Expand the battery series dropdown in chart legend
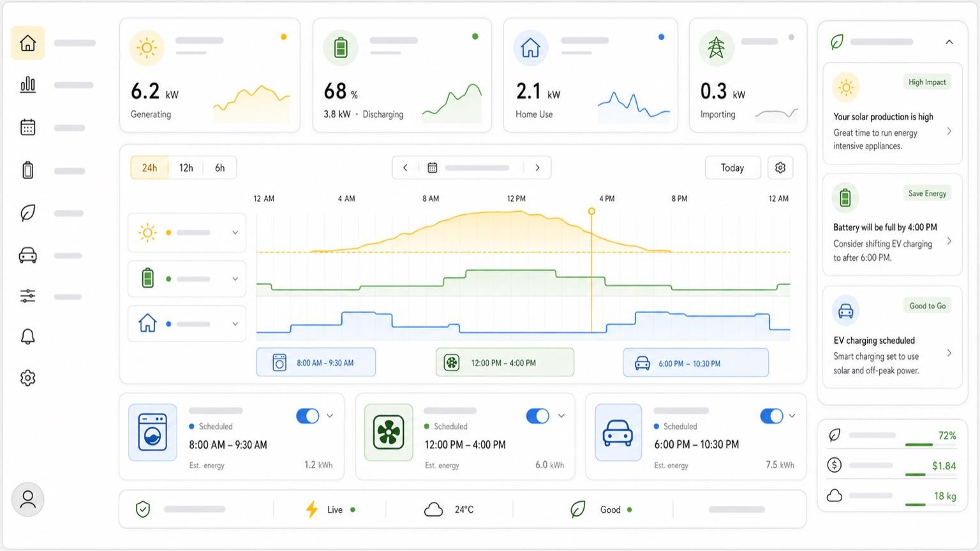This screenshot has width=980, height=551. tap(235, 279)
